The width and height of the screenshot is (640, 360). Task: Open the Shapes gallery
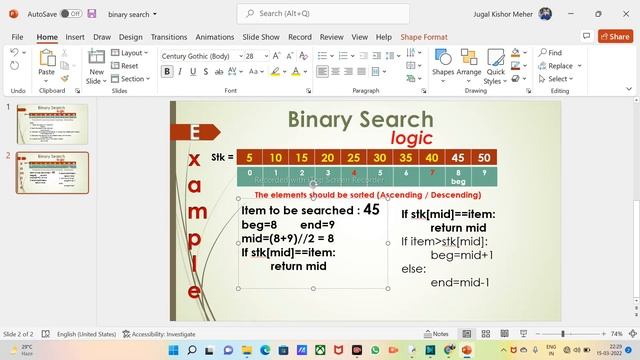[x=443, y=65]
